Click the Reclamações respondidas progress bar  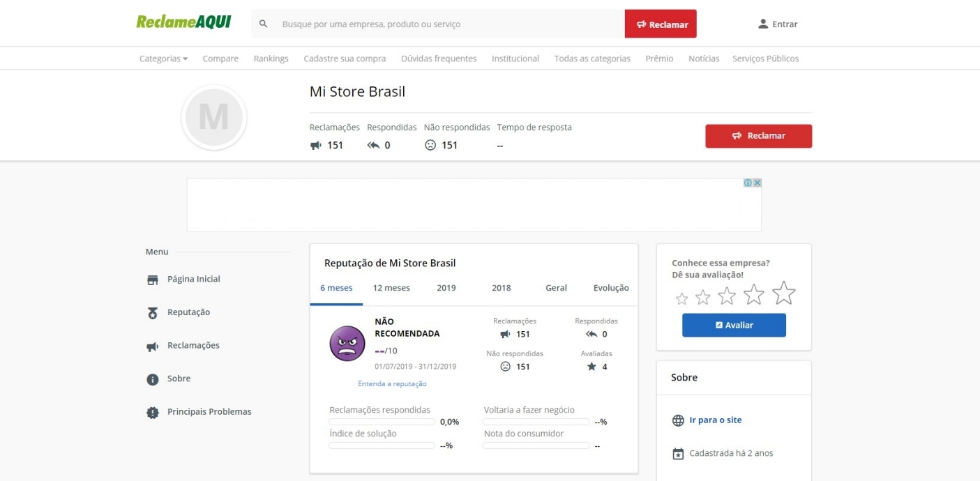click(x=382, y=422)
